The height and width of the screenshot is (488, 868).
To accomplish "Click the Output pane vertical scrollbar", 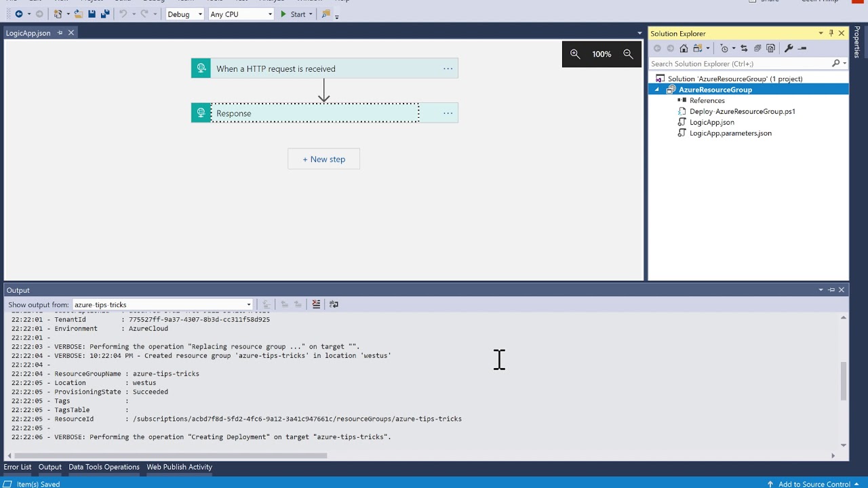I will 844,382.
